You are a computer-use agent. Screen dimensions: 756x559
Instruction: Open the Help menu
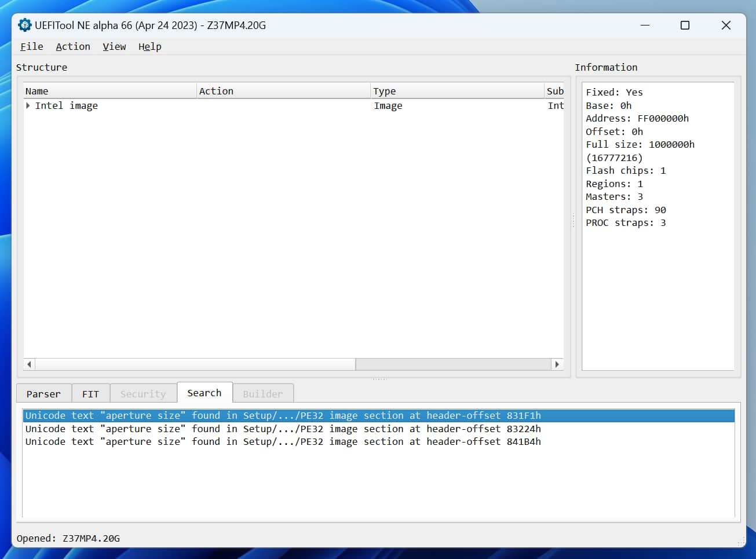pos(149,46)
